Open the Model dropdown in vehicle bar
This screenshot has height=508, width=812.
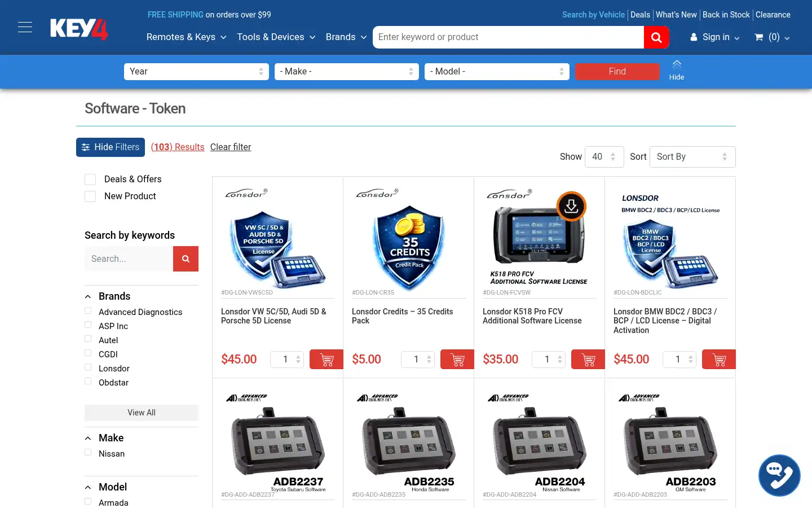point(497,72)
